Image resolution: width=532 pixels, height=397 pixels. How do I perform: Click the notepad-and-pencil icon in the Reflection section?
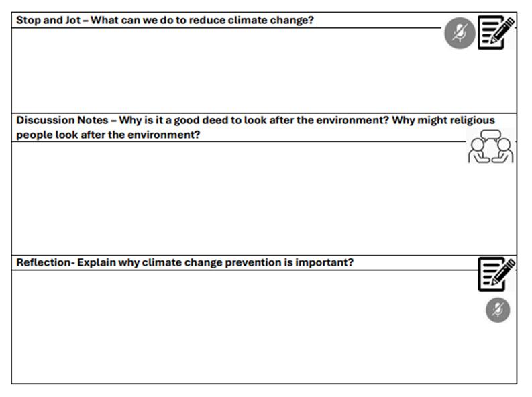pyautogui.click(x=496, y=274)
